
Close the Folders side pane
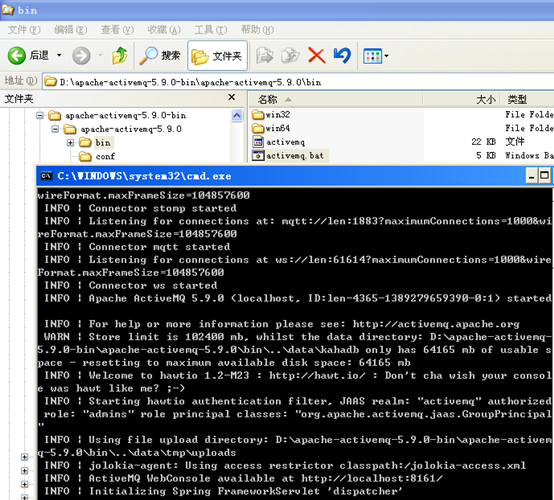pyautogui.click(x=231, y=97)
